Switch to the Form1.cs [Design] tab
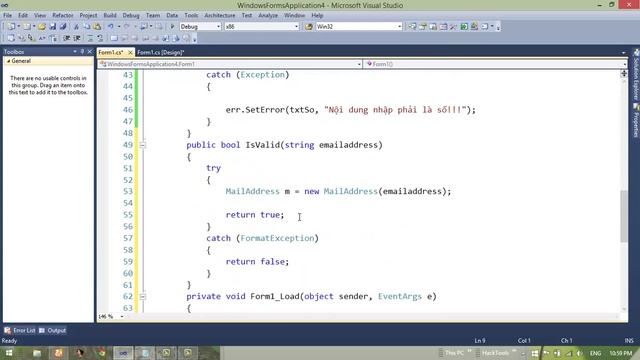The image size is (640, 360). point(161,52)
